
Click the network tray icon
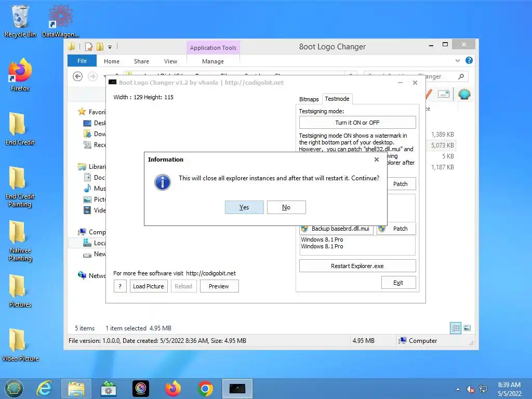[483, 389]
